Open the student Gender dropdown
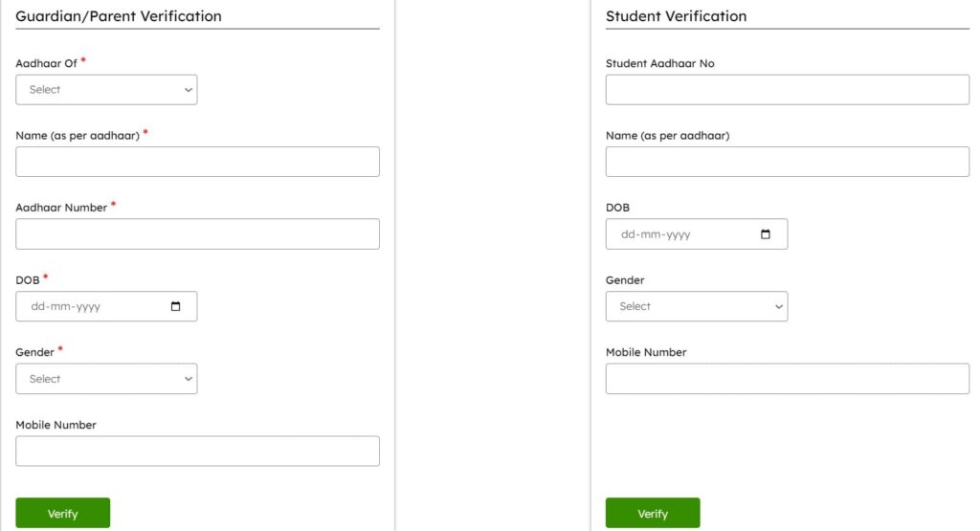 696,306
